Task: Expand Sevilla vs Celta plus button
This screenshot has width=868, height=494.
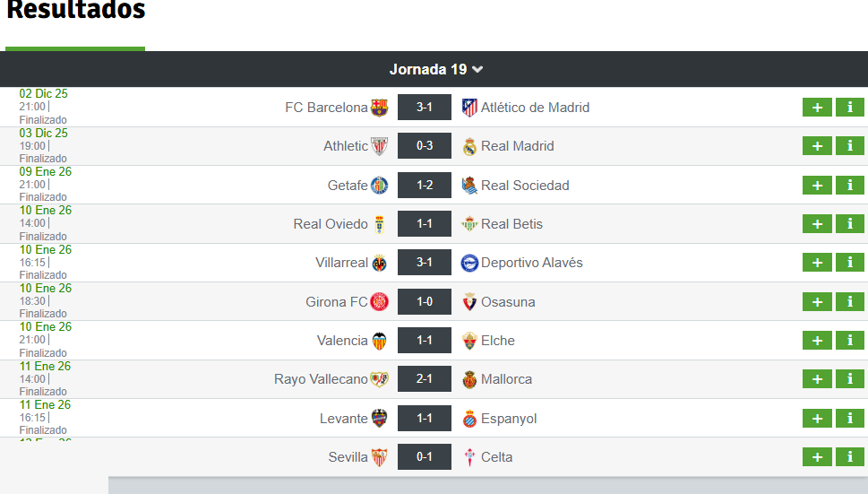Action: click(x=817, y=457)
